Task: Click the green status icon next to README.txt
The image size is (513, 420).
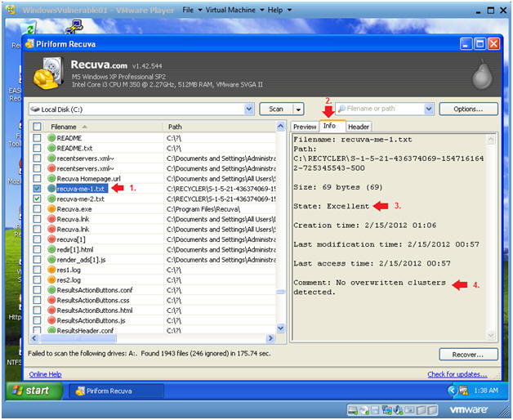Action: (51, 148)
